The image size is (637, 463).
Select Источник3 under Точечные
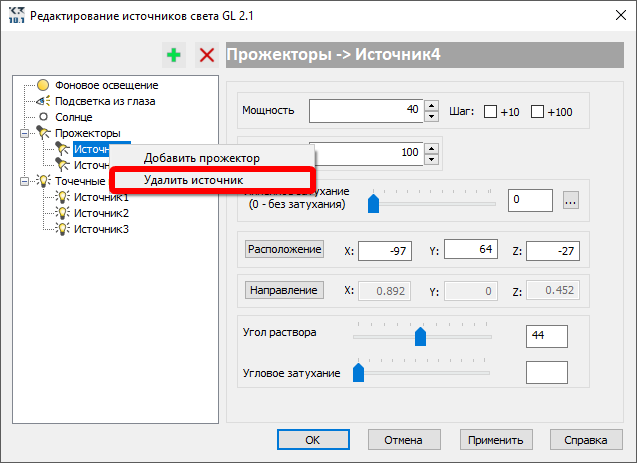coord(101,229)
